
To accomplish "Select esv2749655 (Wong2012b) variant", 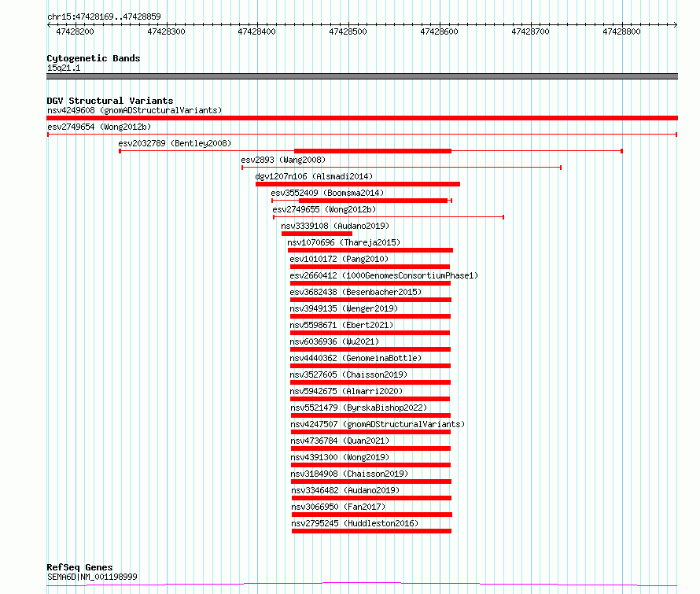I will (x=324, y=209).
